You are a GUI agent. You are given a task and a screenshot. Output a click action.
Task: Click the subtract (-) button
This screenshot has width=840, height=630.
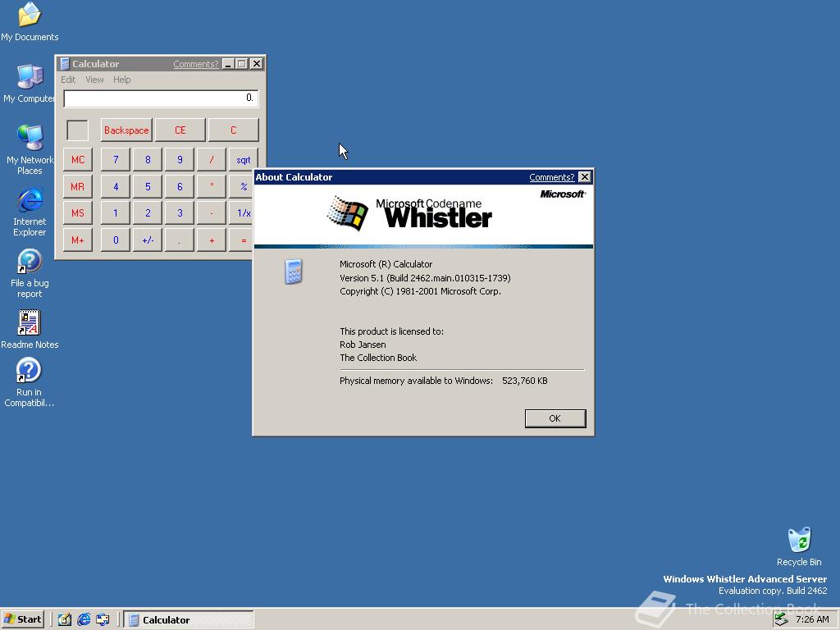tap(212, 212)
